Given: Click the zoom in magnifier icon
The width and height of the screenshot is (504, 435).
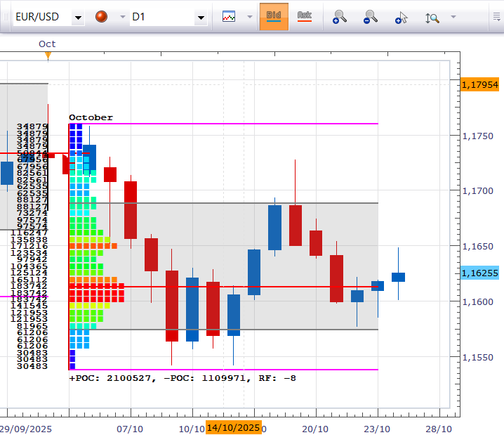Looking at the screenshot, I should pos(340,17).
